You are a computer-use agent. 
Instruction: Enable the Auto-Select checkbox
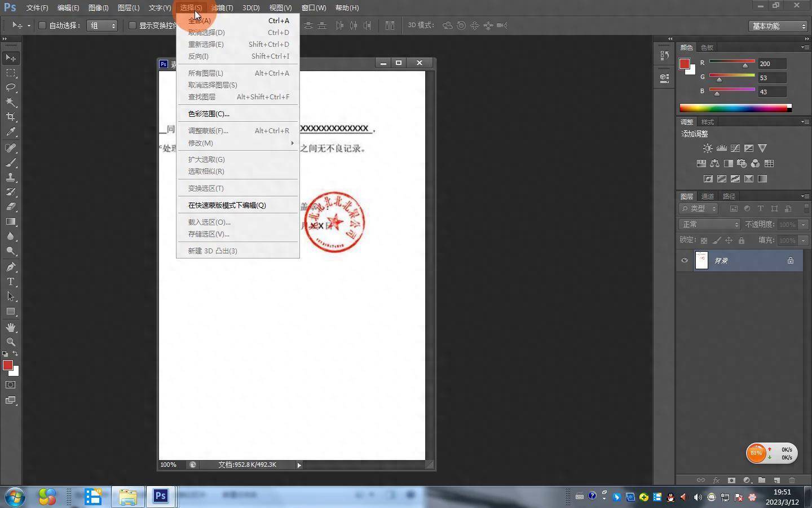pos(42,25)
